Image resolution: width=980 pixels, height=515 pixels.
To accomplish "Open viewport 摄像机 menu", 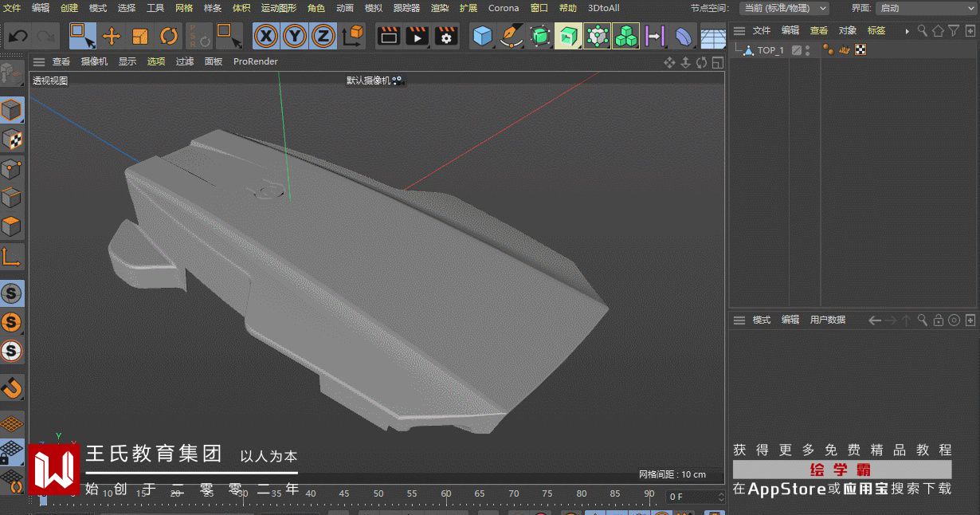I will click(x=94, y=61).
